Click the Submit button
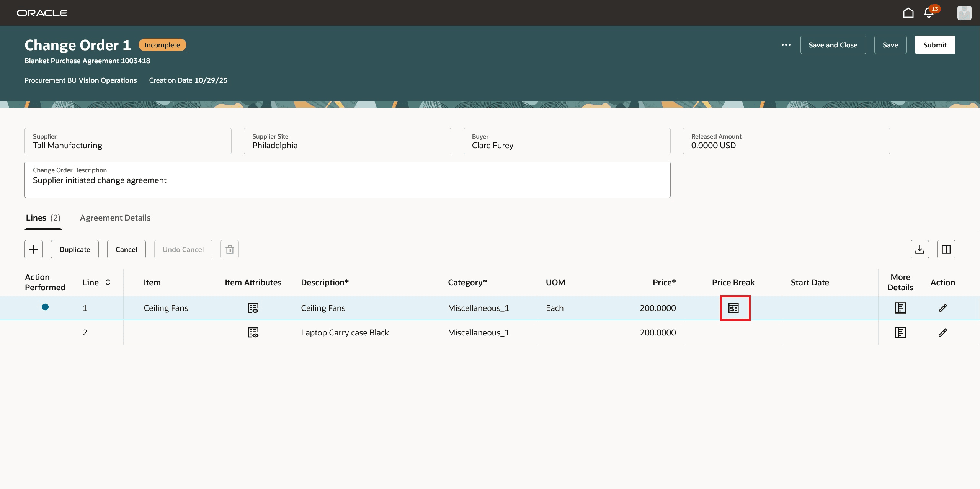980x489 pixels. (x=934, y=45)
